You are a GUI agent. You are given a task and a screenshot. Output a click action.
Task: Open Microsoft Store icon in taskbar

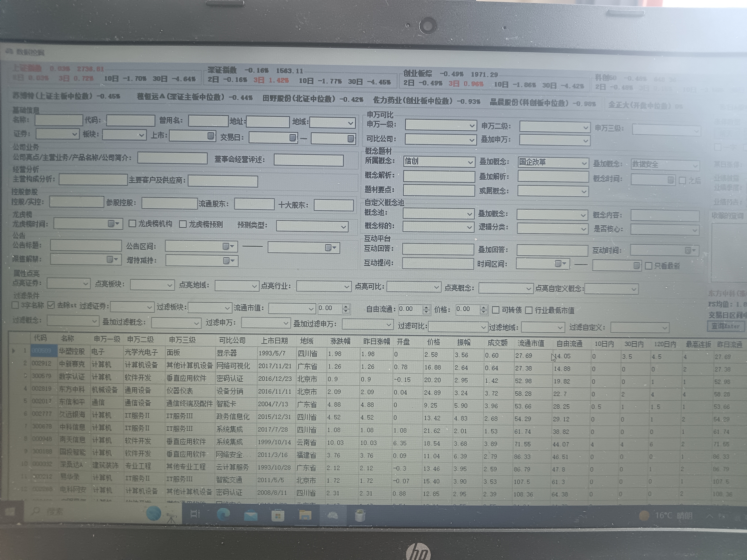pos(278,516)
